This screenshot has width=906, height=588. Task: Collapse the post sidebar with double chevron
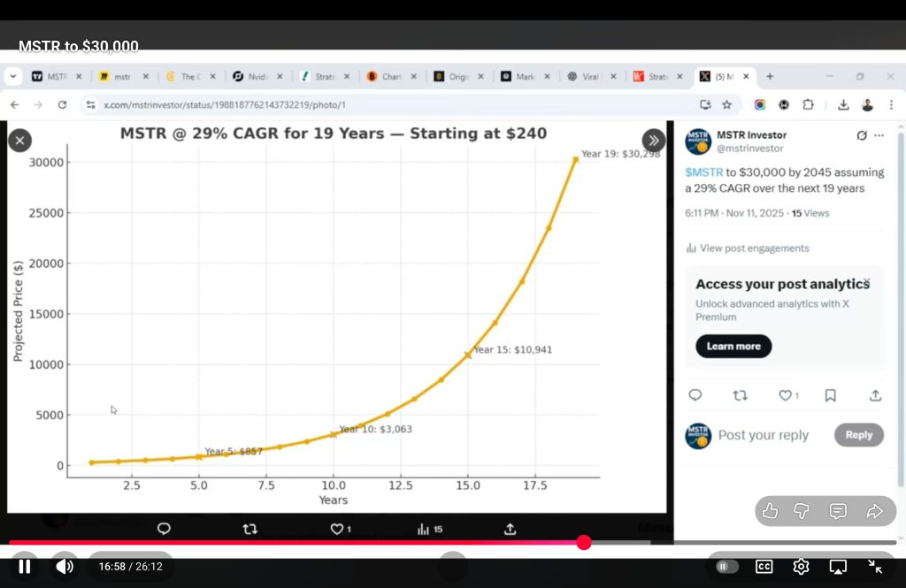coord(653,140)
